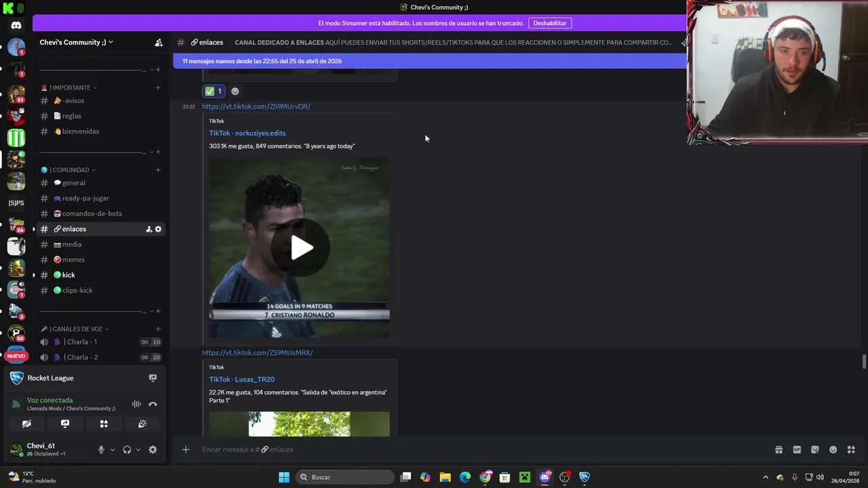Open the green-striped server icon in sidebar
The width and height of the screenshot is (868, 488).
16,137
